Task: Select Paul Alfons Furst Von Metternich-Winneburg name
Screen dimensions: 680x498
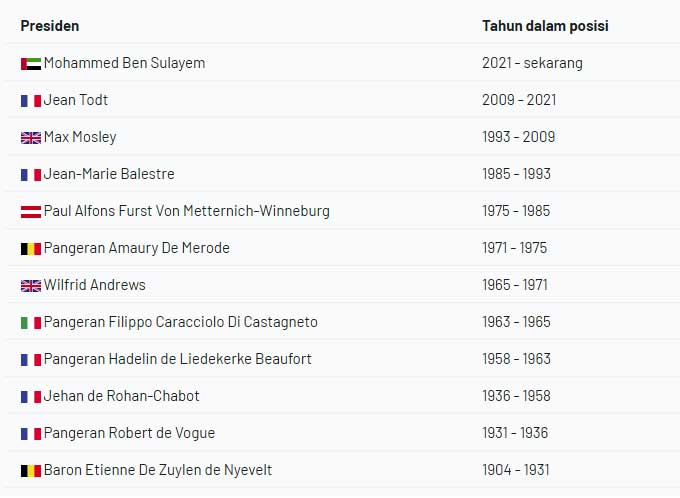Action: (x=187, y=211)
